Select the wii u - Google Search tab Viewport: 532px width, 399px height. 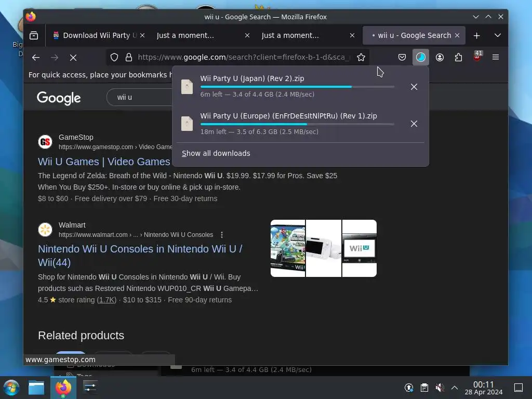pyautogui.click(x=414, y=35)
